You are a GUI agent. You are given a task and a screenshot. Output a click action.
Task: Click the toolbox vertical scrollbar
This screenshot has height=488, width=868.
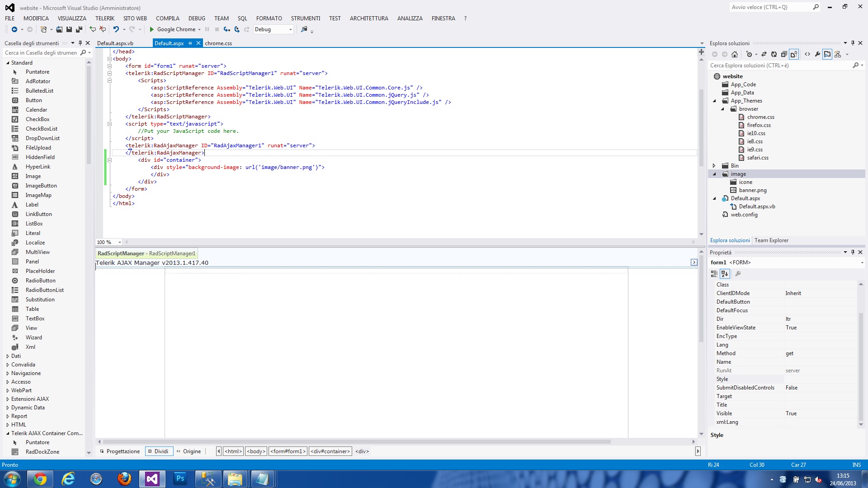coord(89,115)
